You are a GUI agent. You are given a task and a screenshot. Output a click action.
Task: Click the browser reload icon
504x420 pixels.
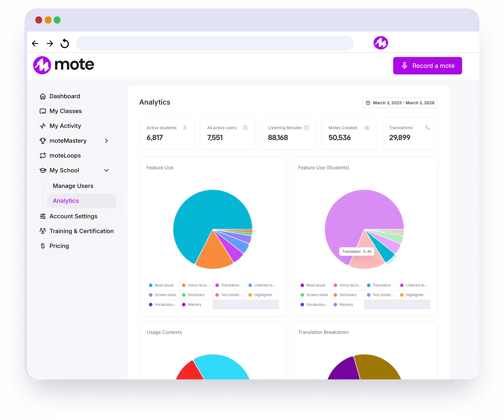(x=64, y=43)
